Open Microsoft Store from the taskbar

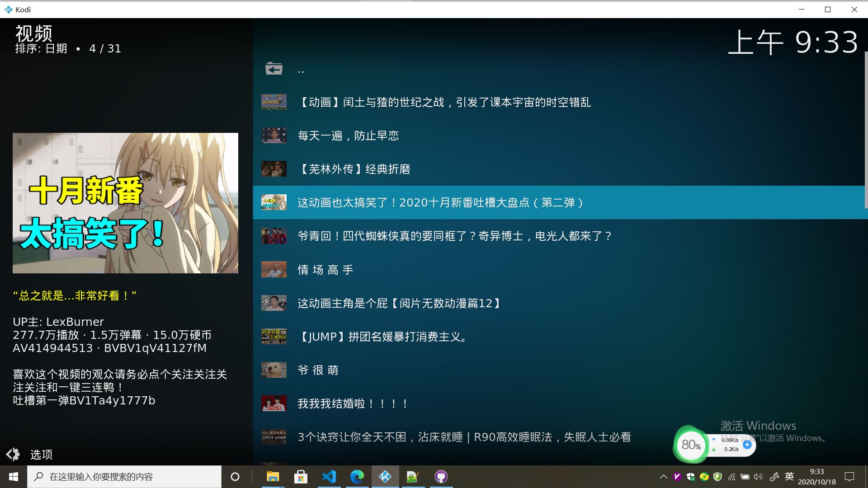(x=301, y=477)
